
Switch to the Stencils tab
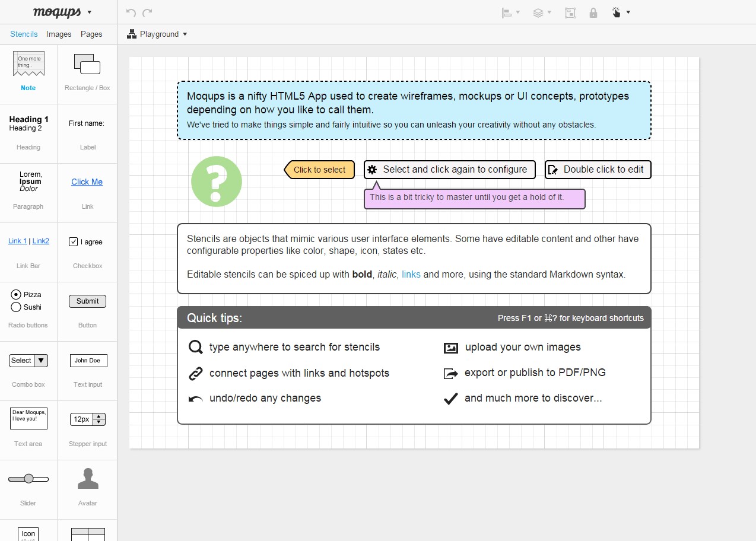[24, 34]
